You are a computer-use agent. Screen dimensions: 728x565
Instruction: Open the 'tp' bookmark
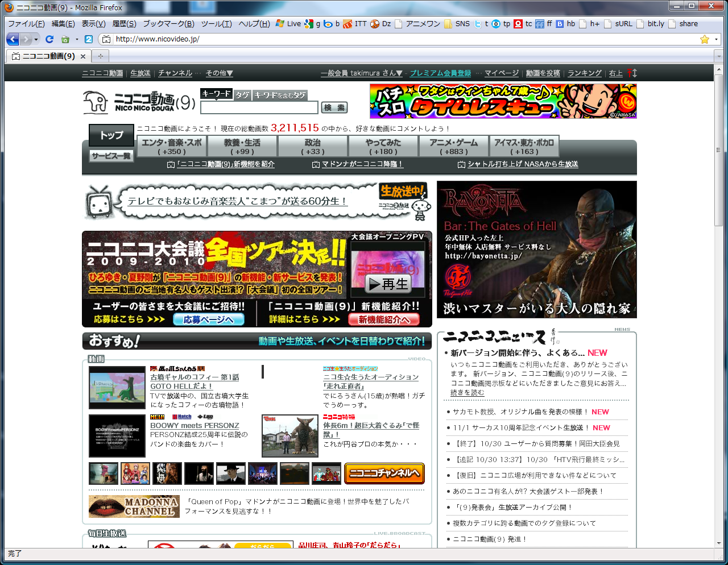(x=501, y=24)
